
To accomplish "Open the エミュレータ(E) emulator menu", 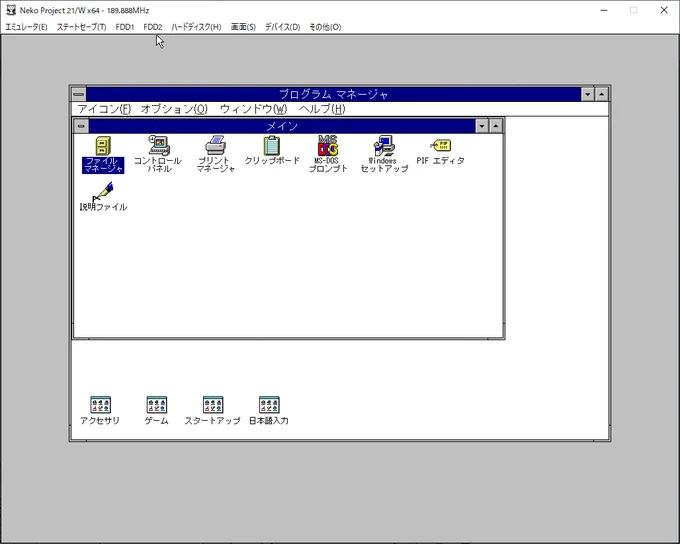I will (x=26, y=27).
